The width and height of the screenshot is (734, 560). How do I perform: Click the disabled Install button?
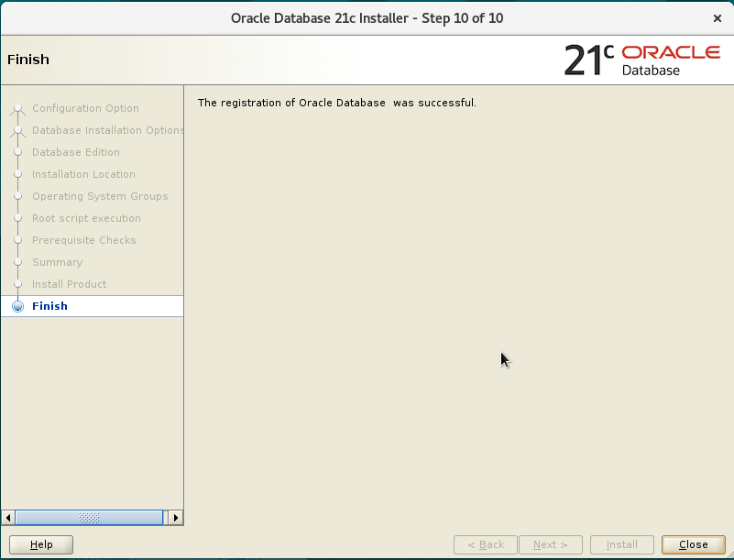621,544
